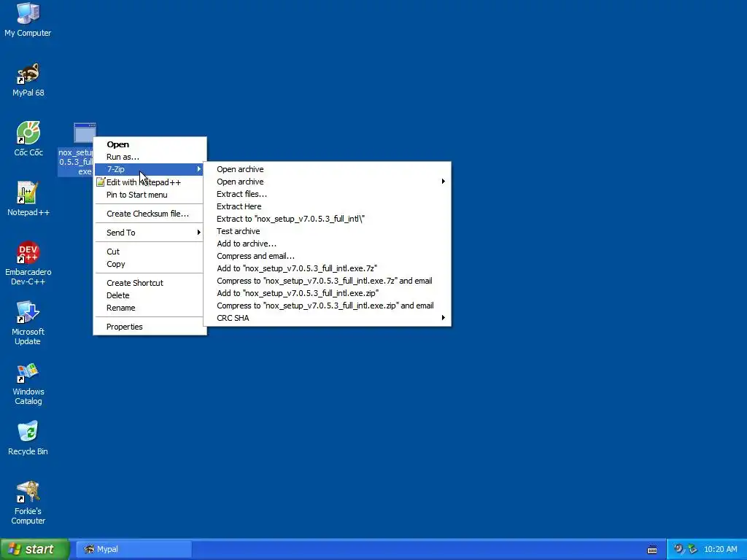Click the on-screen keyboard icon in the taskbar
This screenshot has width=747, height=560.
652,550
